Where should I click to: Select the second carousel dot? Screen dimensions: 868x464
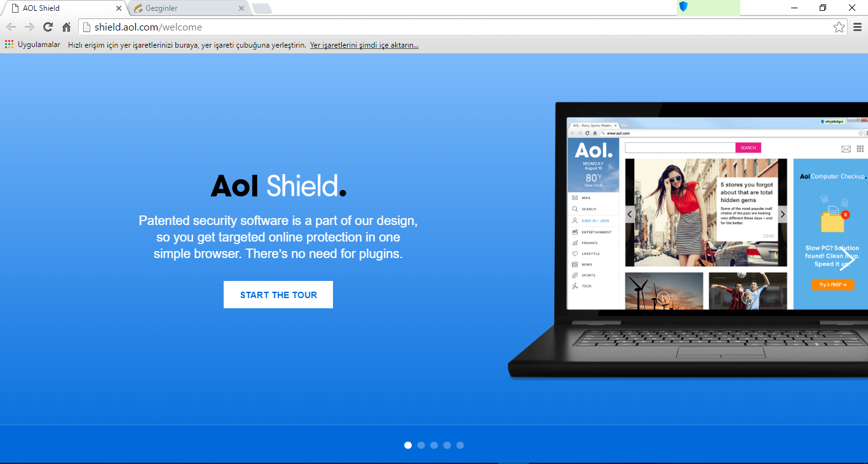coord(421,445)
